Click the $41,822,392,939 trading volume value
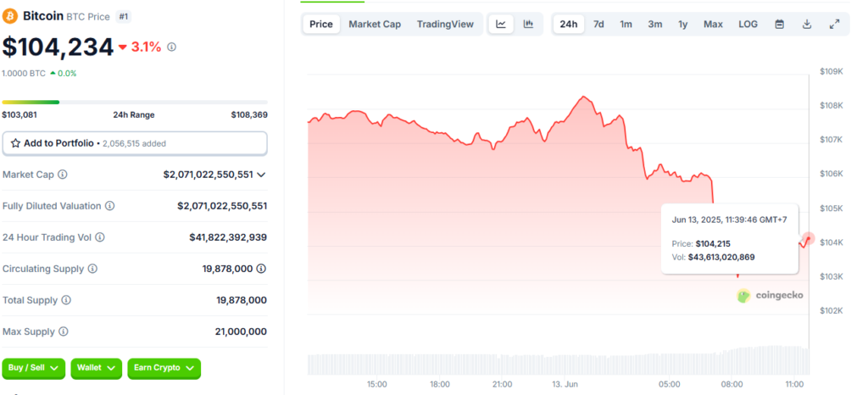 (228, 238)
